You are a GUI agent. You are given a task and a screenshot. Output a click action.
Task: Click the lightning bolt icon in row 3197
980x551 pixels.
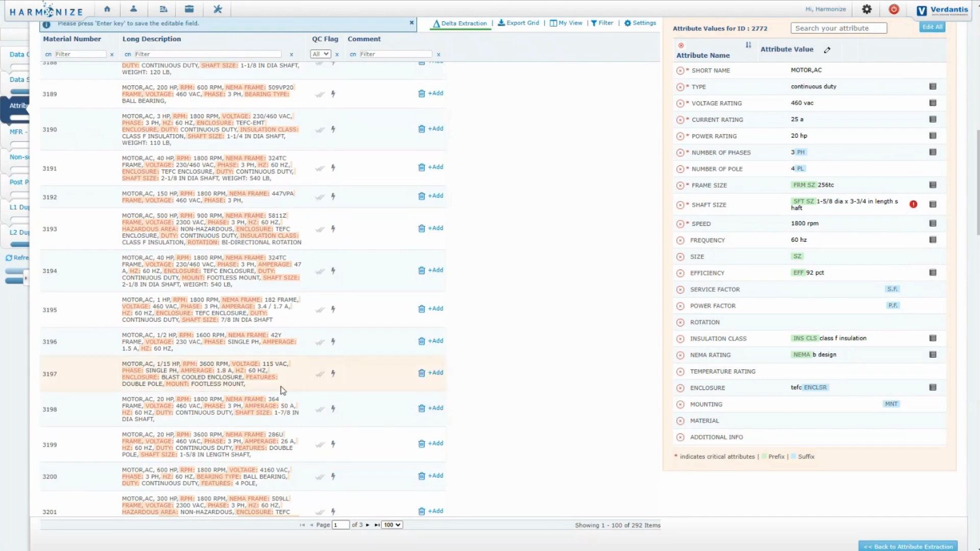click(x=333, y=373)
